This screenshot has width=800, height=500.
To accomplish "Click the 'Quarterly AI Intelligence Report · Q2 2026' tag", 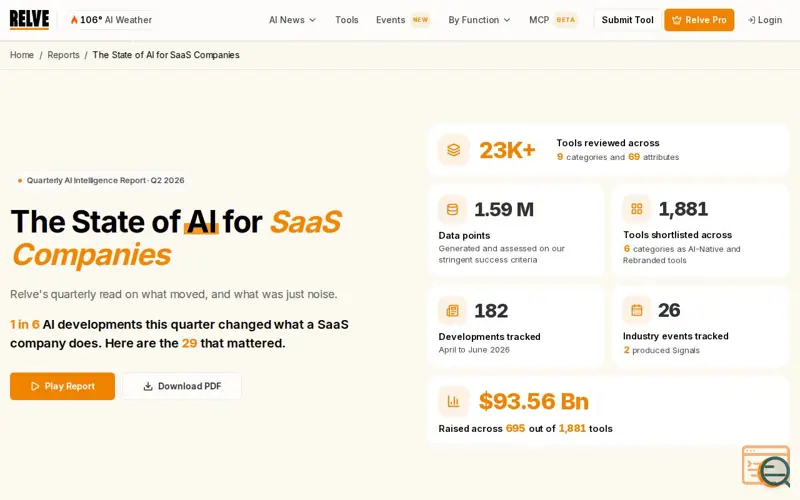I will click(101, 180).
